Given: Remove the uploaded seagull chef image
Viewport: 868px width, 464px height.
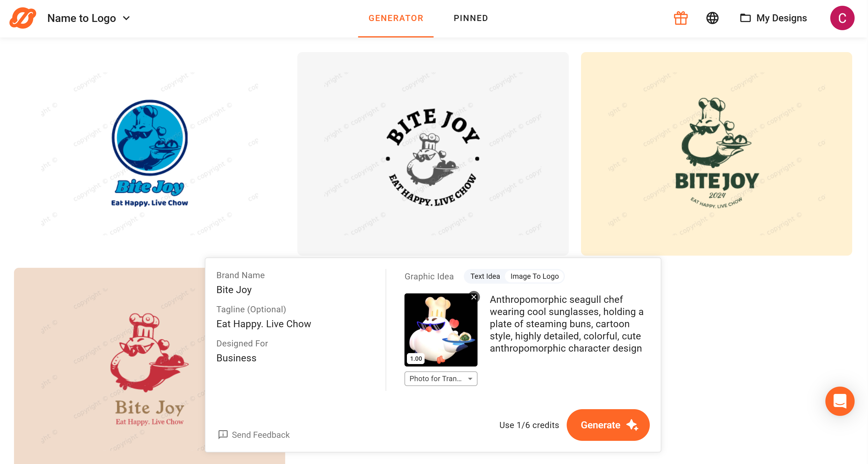Looking at the screenshot, I should point(474,297).
